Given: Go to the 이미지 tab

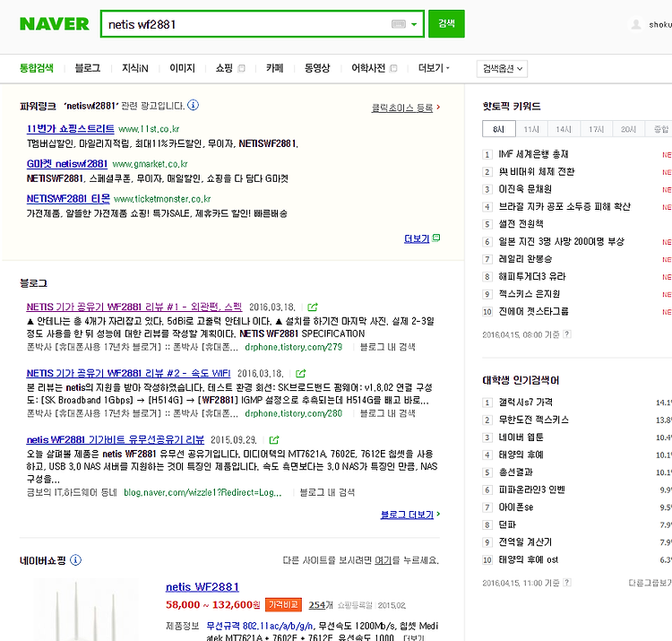Looking at the screenshot, I should tap(182, 68).
